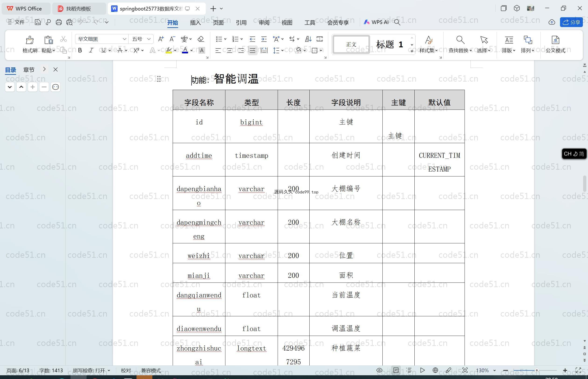Expand the bullet list dropdown
588x379 pixels.
coord(225,39)
